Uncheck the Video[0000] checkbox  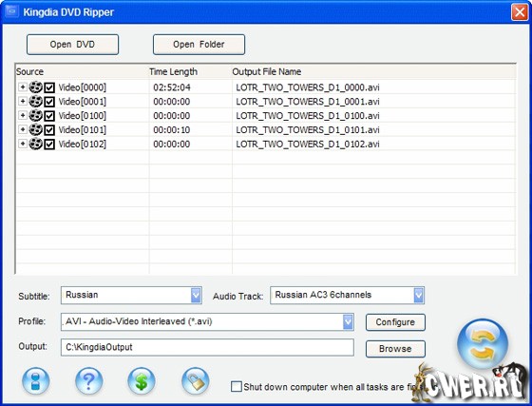click(x=49, y=87)
